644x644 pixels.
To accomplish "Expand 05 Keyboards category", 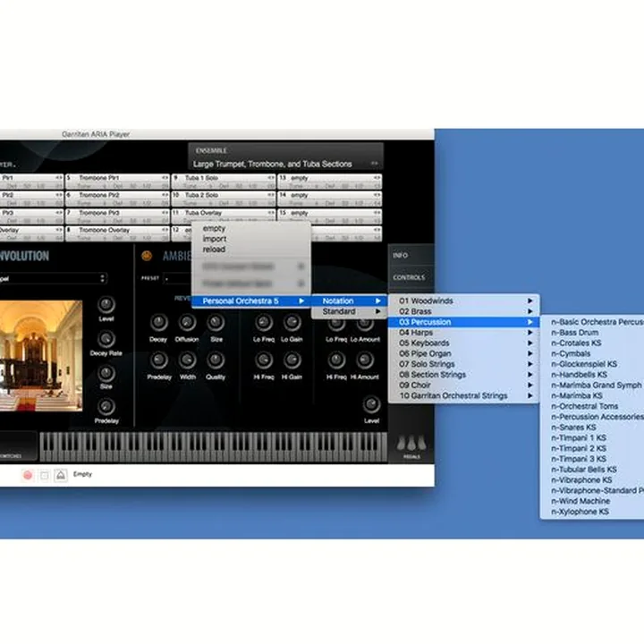I will click(463, 343).
